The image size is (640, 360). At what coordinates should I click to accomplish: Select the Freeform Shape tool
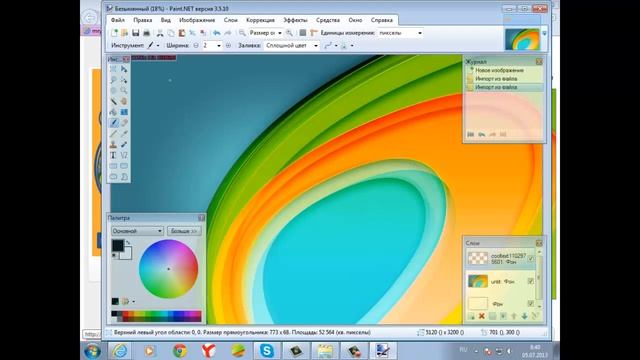124,176
